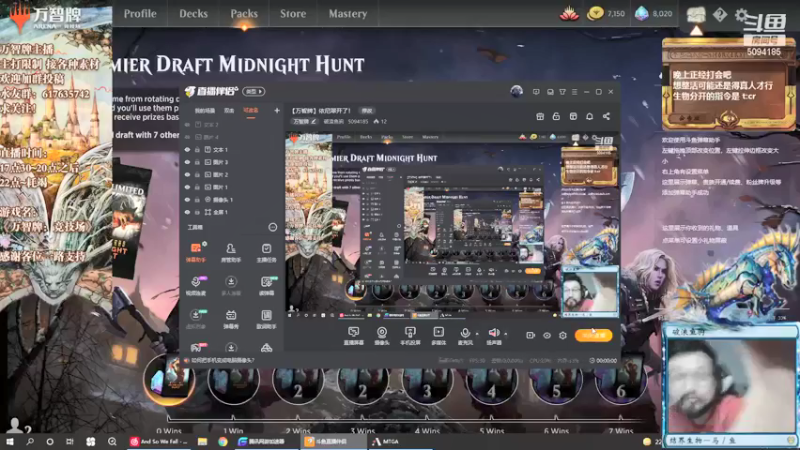The image size is (800, 450).
Task: Collapse the 工具箱 toolbox panel
Action: (272, 227)
